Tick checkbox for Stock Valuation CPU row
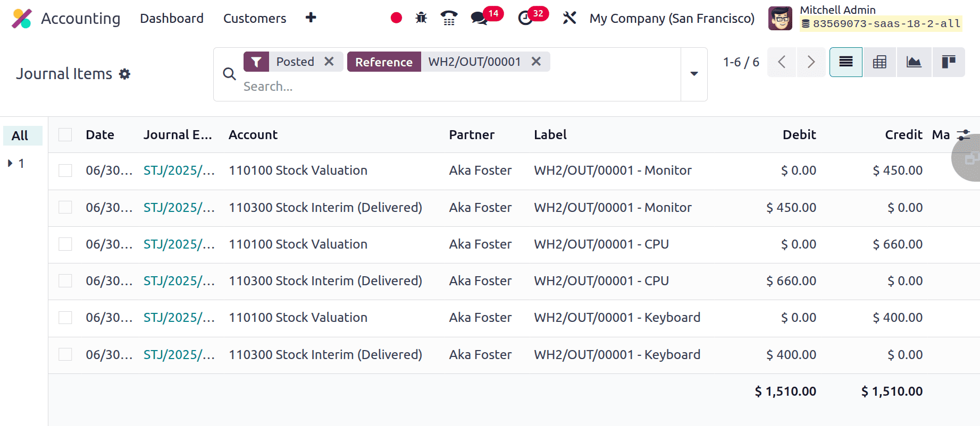This screenshot has width=980, height=426. pyautogui.click(x=65, y=244)
